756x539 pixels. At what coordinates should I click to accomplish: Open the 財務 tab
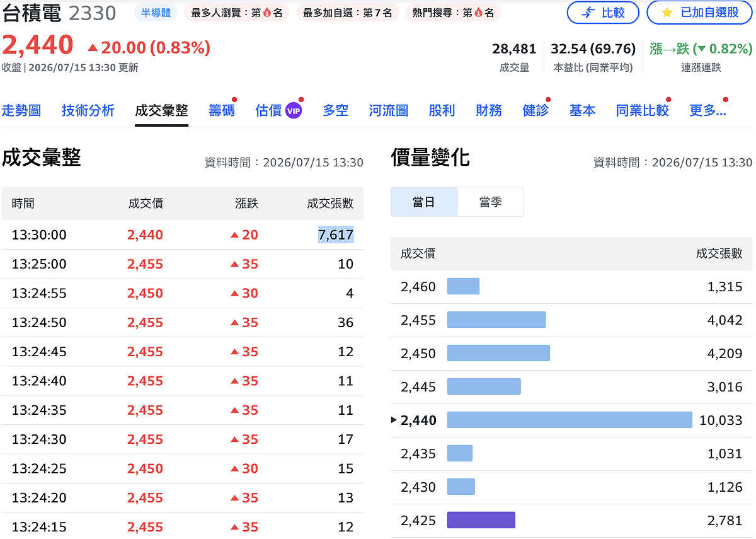(x=489, y=111)
